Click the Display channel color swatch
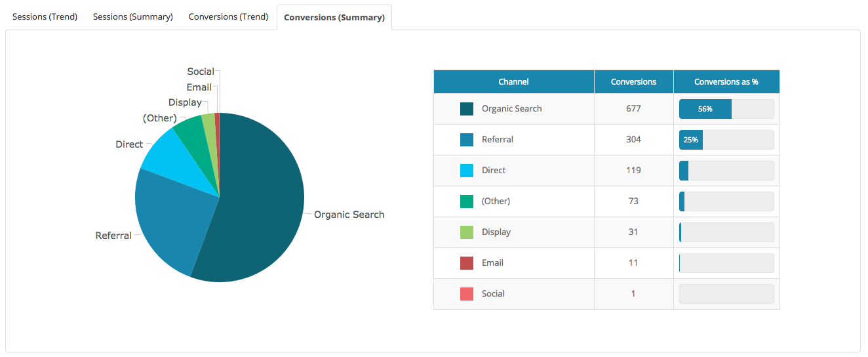 [x=467, y=232]
